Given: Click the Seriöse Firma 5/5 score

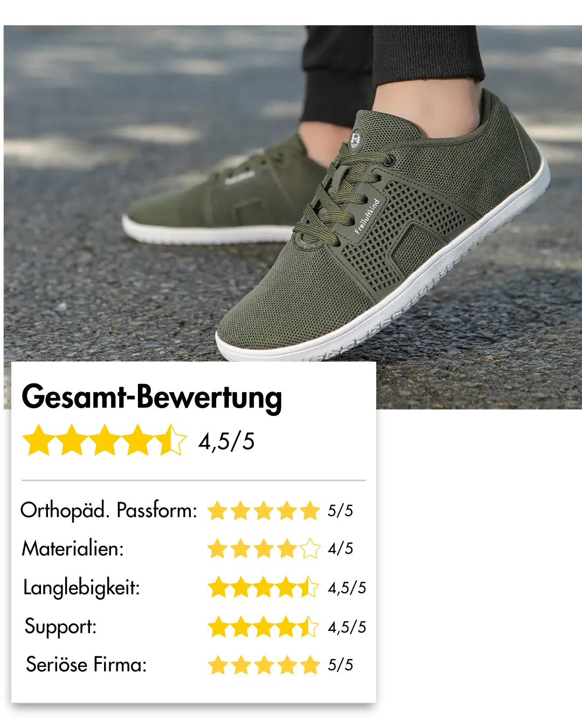Looking at the screenshot, I should [x=340, y=665].
